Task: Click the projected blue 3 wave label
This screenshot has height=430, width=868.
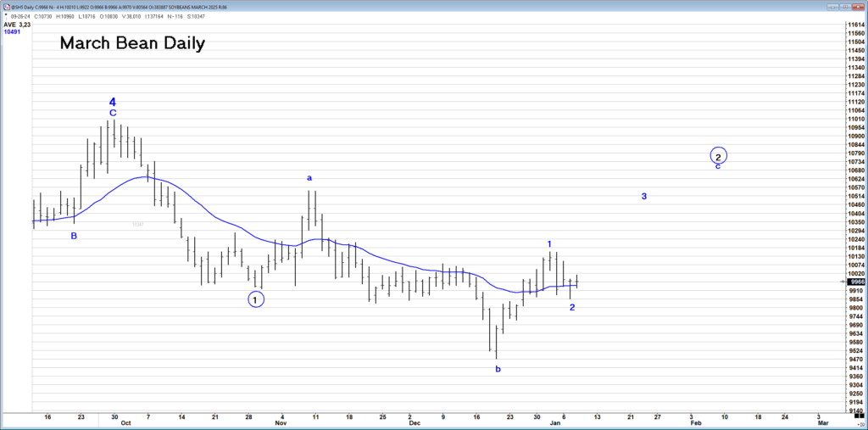Action: pyautogui.click(x=644, y=197)
